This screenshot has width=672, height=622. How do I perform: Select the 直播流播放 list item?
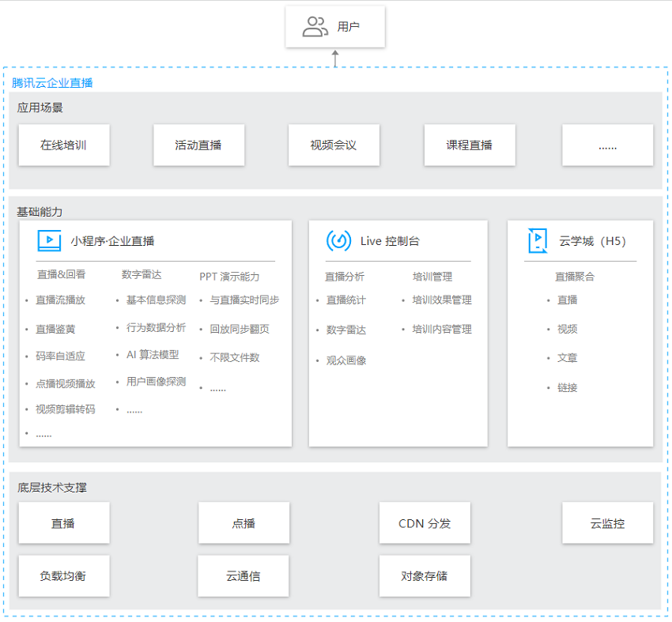[x=60, y=300]
